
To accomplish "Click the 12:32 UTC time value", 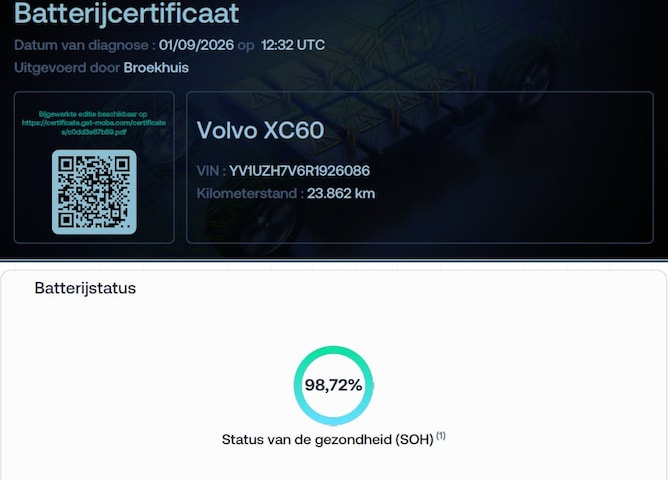I will click(293, 45).
